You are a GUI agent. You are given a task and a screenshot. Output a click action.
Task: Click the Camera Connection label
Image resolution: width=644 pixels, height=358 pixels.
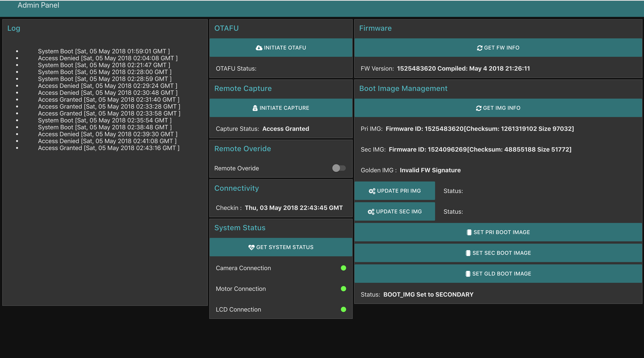click(243, 268)
